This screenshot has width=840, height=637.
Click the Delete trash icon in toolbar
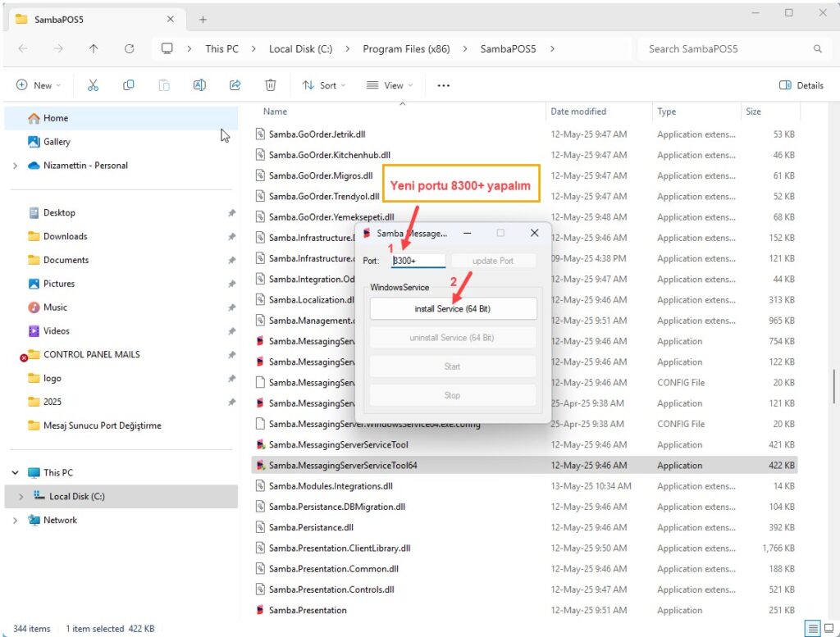pyautogui.click(x=271, y=85)
